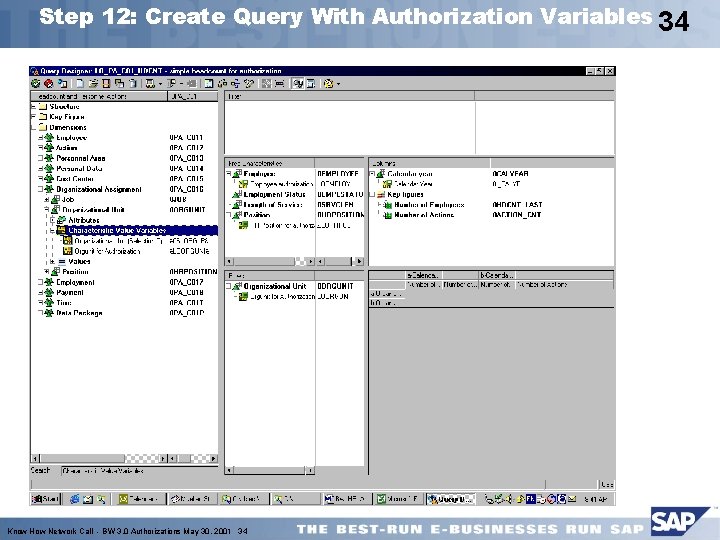
Task: Click the Free Characteristics pane header
Action: coord(270,163)
